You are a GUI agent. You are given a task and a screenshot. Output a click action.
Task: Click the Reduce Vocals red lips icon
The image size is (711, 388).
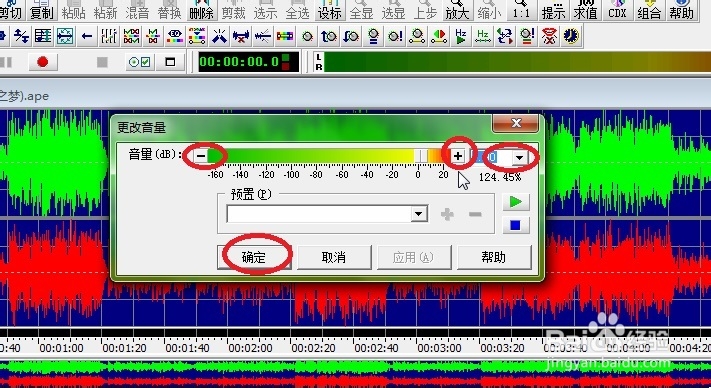tap(549, 36)
